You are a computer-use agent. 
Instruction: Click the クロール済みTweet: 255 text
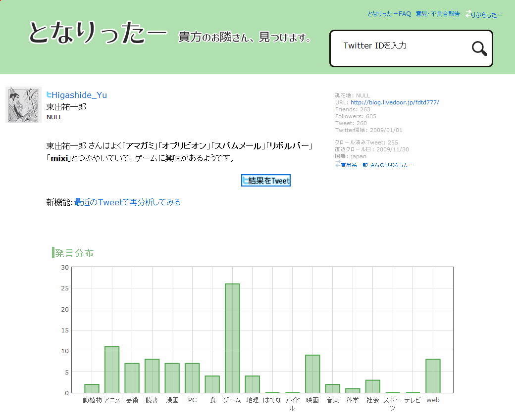366,142
